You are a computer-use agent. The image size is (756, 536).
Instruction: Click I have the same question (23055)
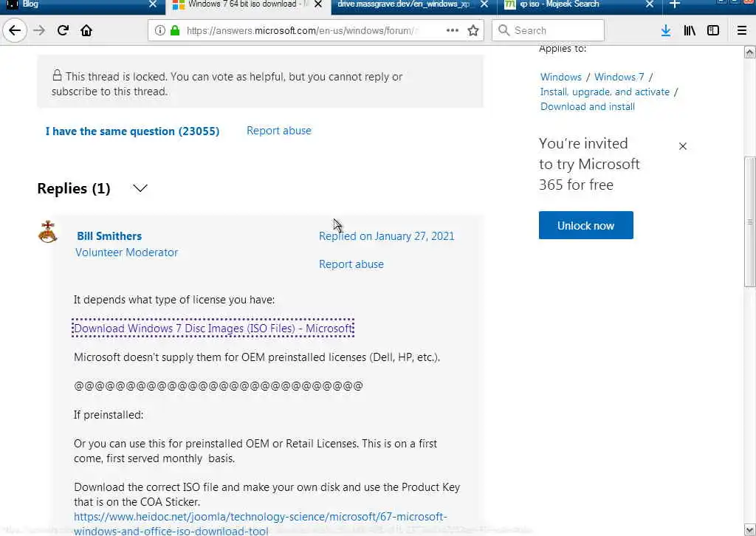[133, 131]
